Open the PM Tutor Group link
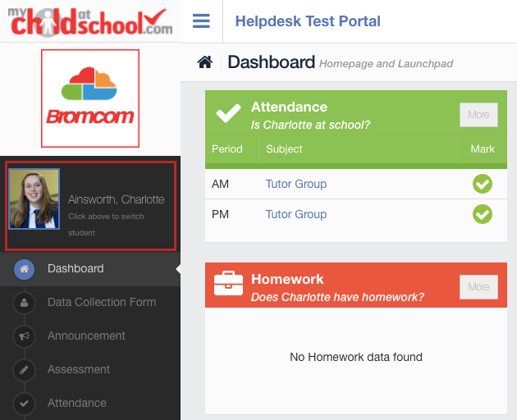The image size is (517, 420). 295,214
